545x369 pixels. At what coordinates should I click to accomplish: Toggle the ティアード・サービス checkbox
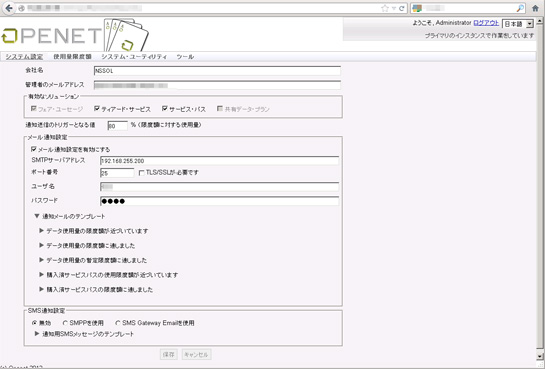[x=97, y=109]
